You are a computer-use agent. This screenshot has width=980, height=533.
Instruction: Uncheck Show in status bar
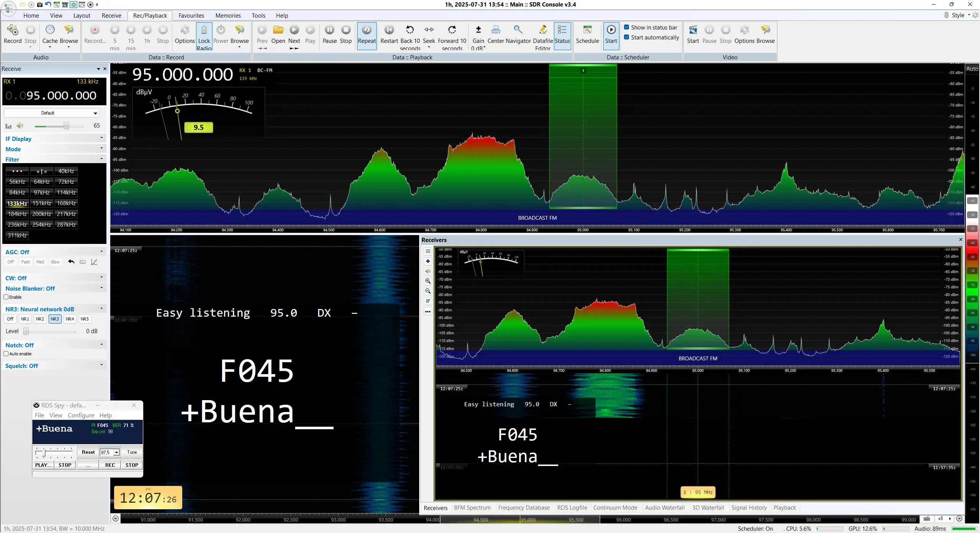pos(627,27)
